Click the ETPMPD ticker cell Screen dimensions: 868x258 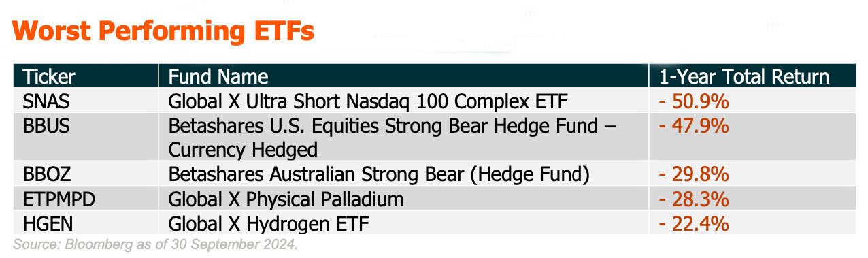(58, 199)
